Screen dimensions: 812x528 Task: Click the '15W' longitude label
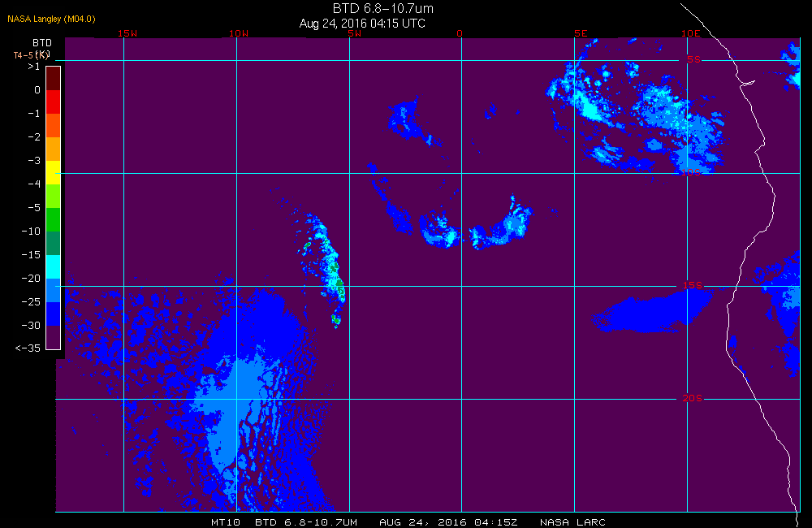[127, 33]
